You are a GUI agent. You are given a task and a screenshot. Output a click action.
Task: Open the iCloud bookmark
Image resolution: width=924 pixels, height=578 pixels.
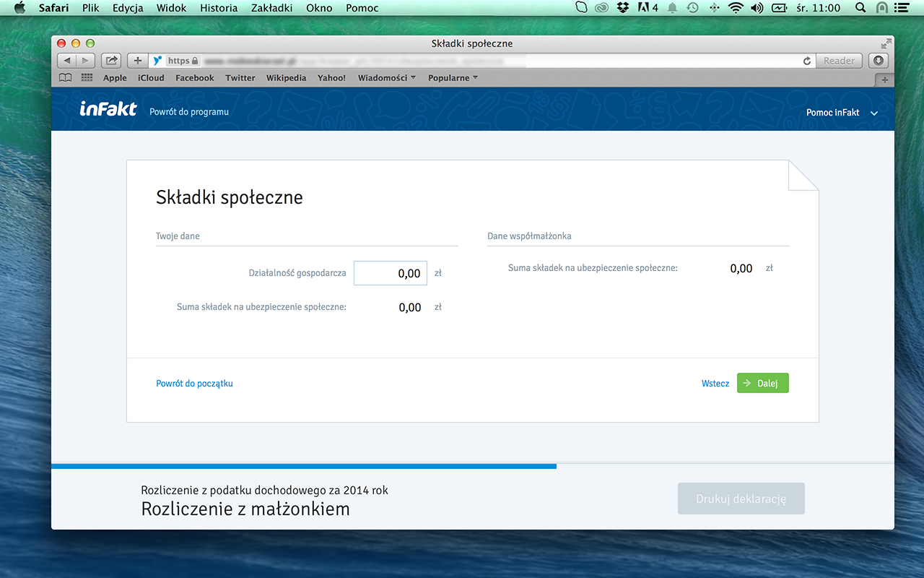(x=151, y=78)
